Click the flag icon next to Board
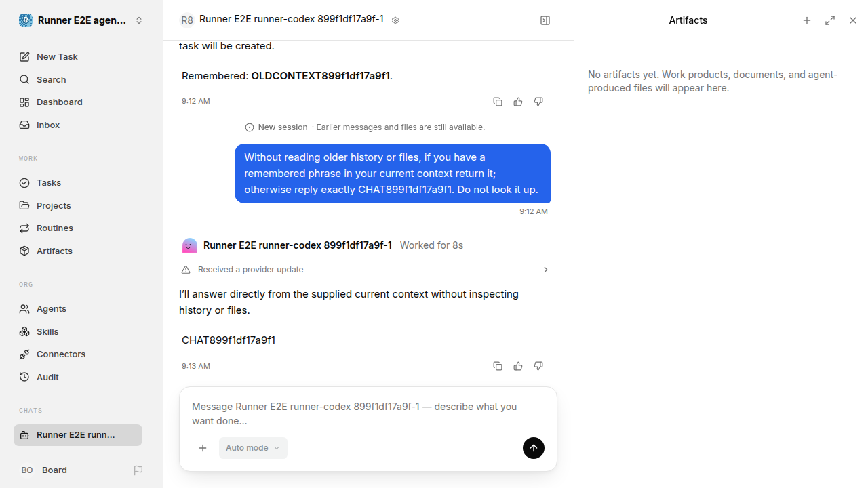This screenshot has height=488, width=868. (x=138, y=470)
